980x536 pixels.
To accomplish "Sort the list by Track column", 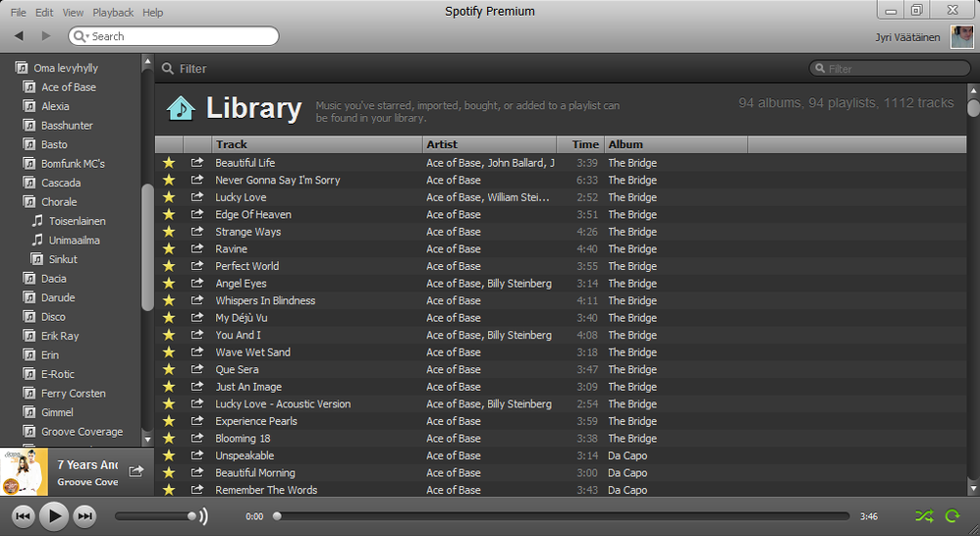I will pos(317,144).
